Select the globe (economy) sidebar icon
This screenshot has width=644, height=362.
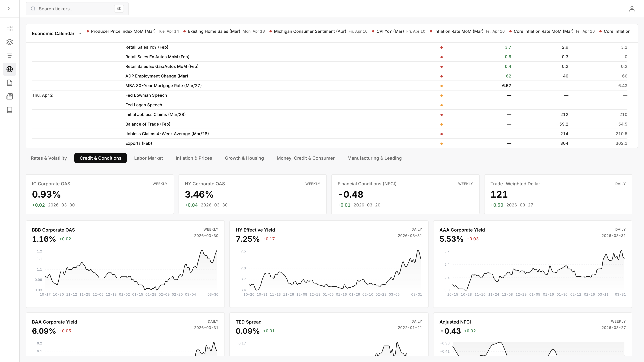[9, 69]
